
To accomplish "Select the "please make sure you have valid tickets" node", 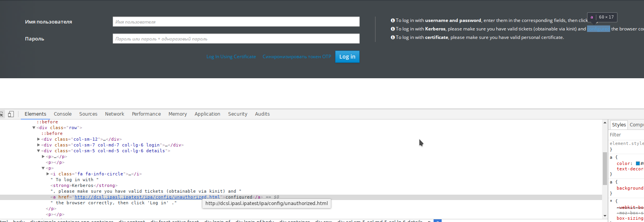I will pos(146,191).
